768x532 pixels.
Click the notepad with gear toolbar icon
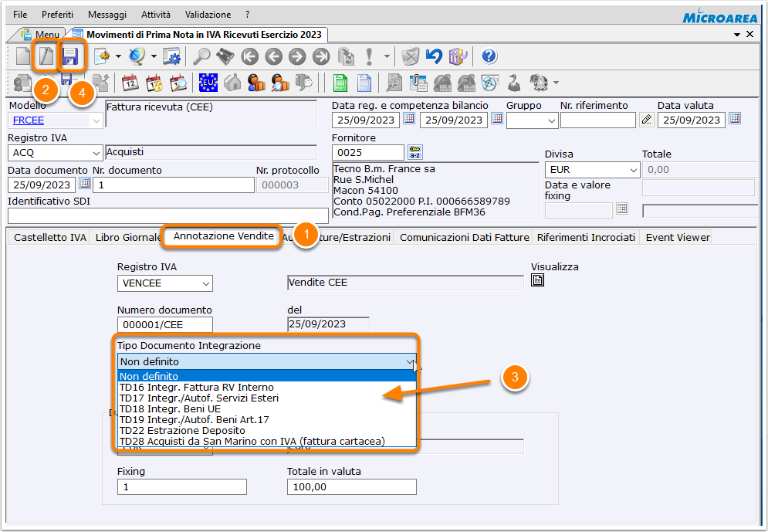pos(101,56)
